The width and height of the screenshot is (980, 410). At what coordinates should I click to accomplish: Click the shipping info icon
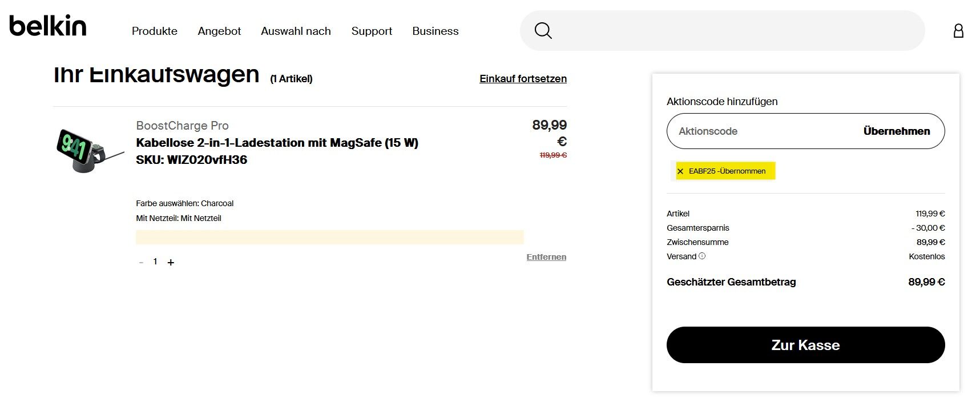[702, 256]
